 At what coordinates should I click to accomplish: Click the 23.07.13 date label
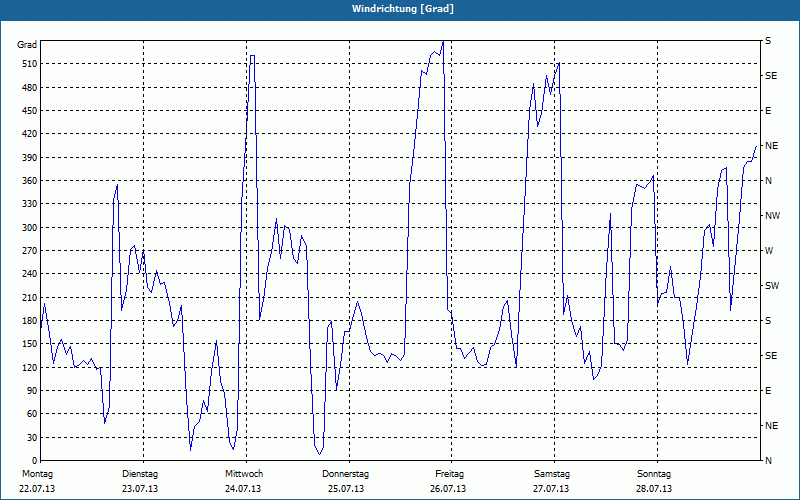pos(140,489)
